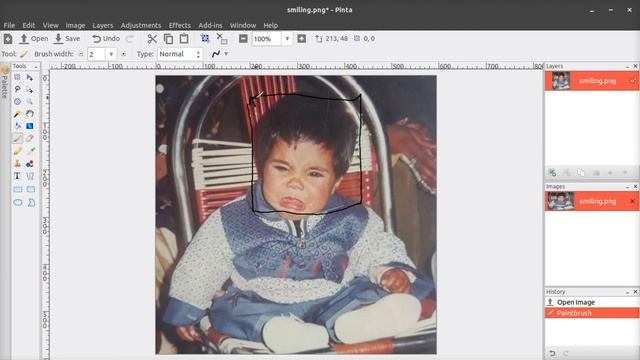Viewport: 640px width, 360px height.
Task: Open the Adjustments menu
Action: coord(141,25)
